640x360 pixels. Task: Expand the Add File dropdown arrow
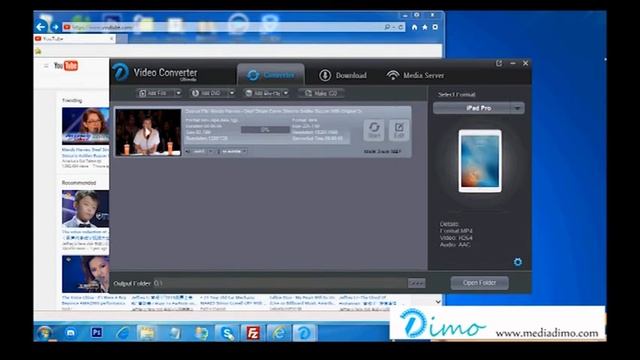pos(178,93)
